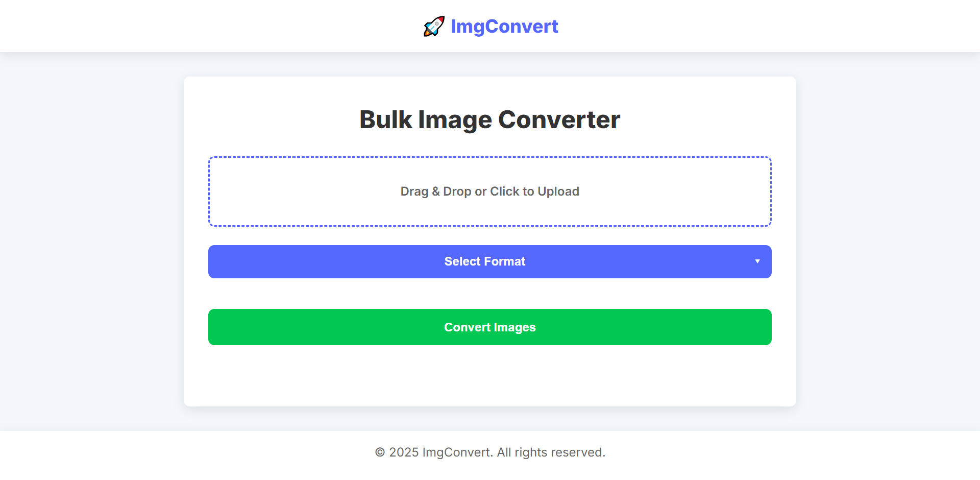
Task: Click the "Drag & Drop or Click to Upload" text
Action: [x=489, y=191]
